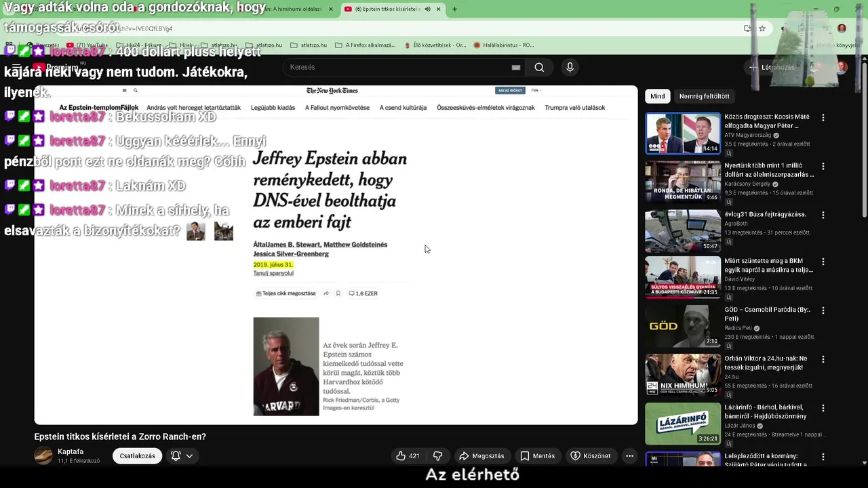
Task: Select the Legújabb kiadás nav item
Action: pos(273,107)
